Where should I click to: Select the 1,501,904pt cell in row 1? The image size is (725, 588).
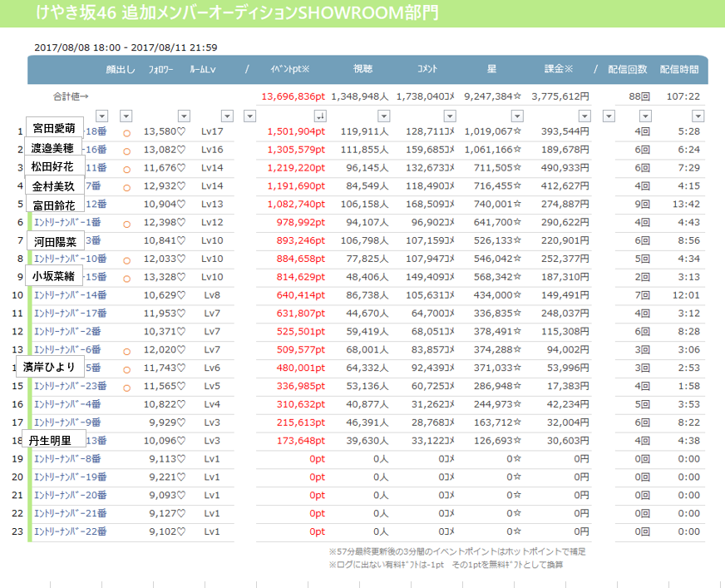point(296,131)
